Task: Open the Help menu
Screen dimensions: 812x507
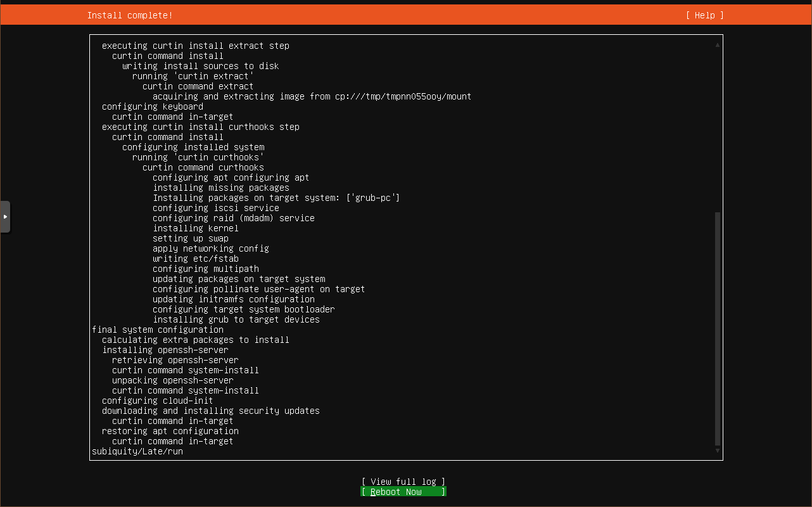Action: pyautogui.click(x=704, y=15)
